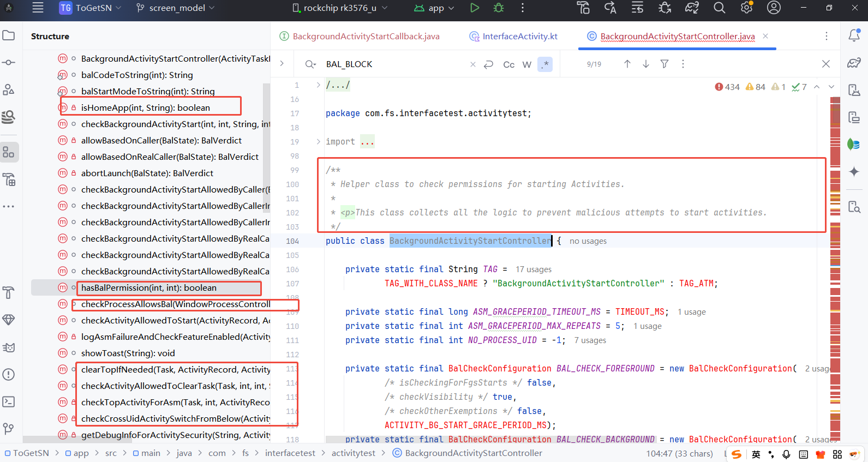Switch to InterfaceActivity.kt tab
Image resolution: width=868 pixels, height=462 pixels.
coord(513,36)
